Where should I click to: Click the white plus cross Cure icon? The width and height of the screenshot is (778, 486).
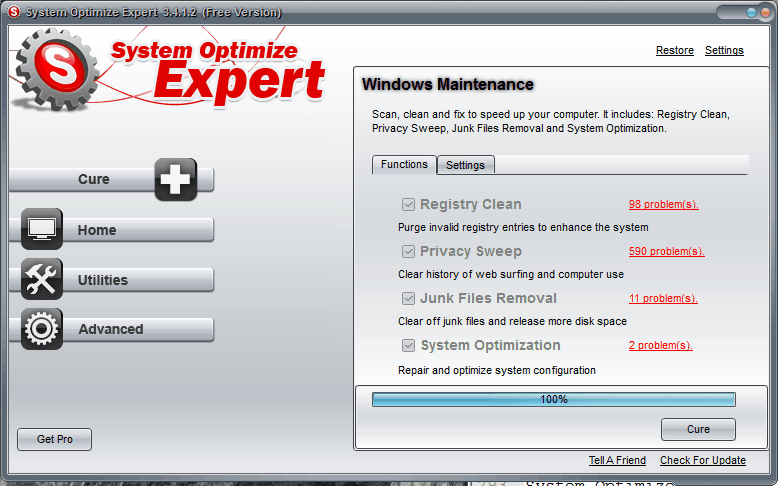[176, 179]
